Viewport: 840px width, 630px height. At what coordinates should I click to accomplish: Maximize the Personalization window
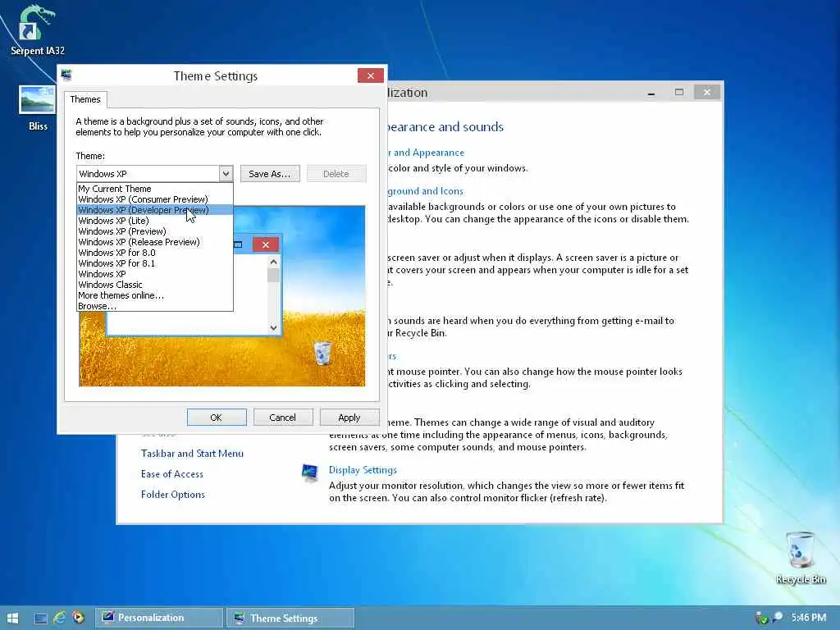click(x=678, y=93)
